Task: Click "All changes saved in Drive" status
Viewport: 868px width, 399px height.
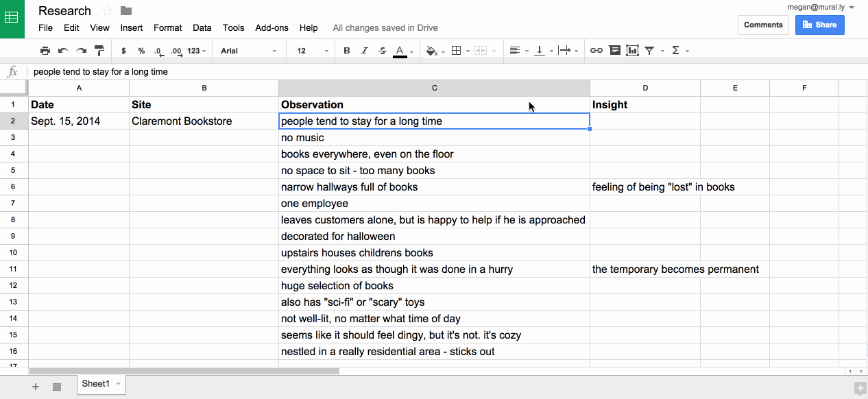Action: 385,28
